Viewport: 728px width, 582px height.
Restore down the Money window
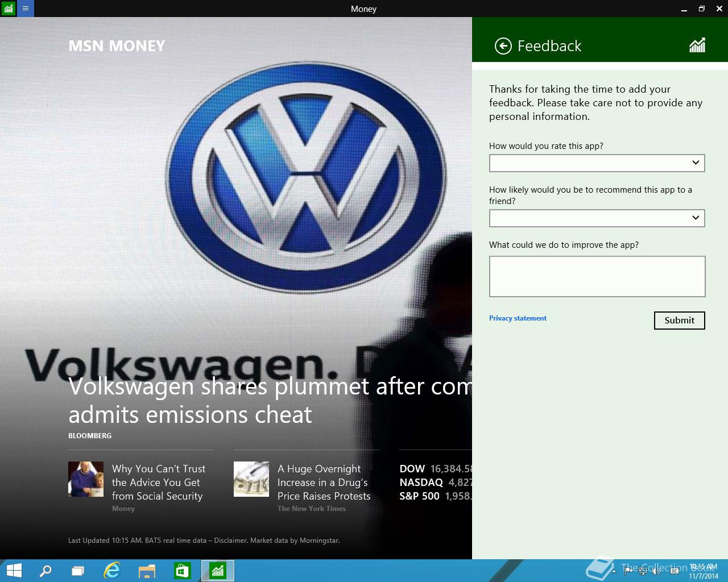[x=702, y=9]
